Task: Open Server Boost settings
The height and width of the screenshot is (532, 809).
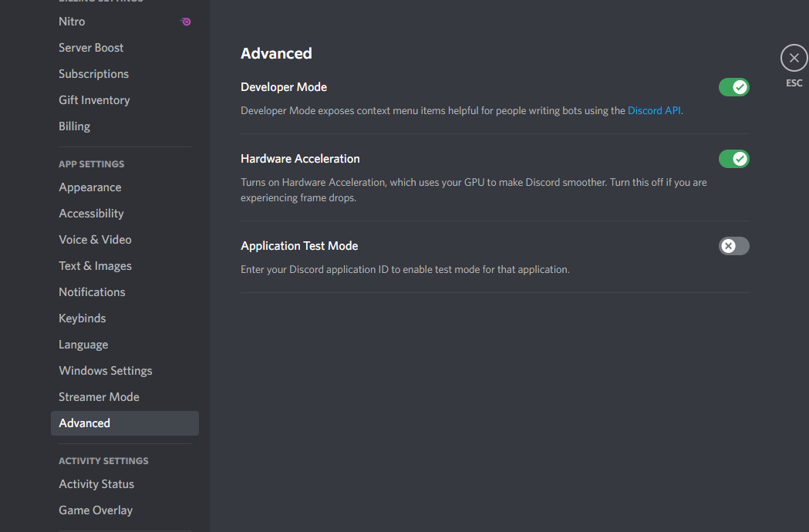Action: click(91, 47)
